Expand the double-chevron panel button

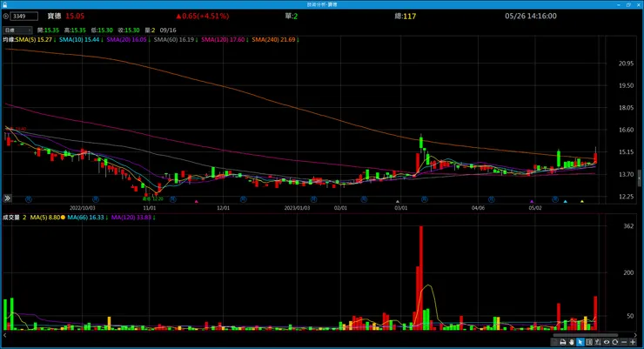(7, 198)
